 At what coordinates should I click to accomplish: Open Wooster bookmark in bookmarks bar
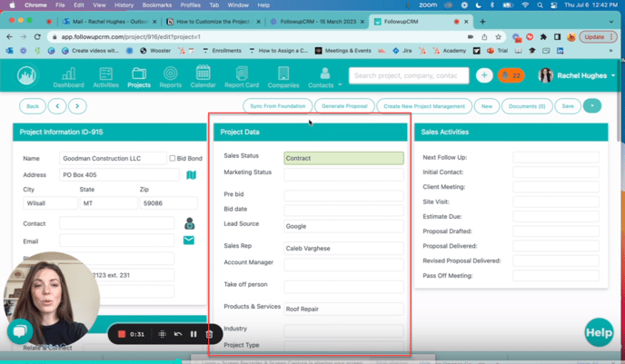point(156,51)
